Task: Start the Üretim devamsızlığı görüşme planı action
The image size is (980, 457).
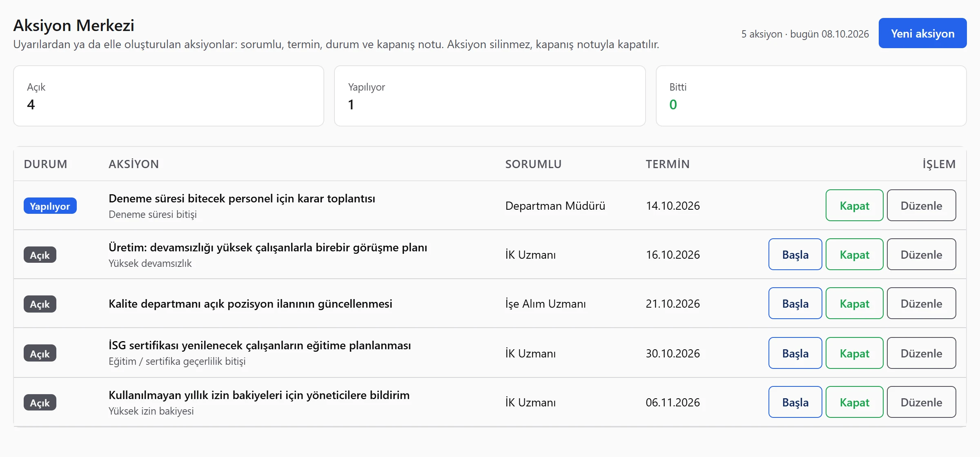Action: pyautogui.click(x=795, y=254)
